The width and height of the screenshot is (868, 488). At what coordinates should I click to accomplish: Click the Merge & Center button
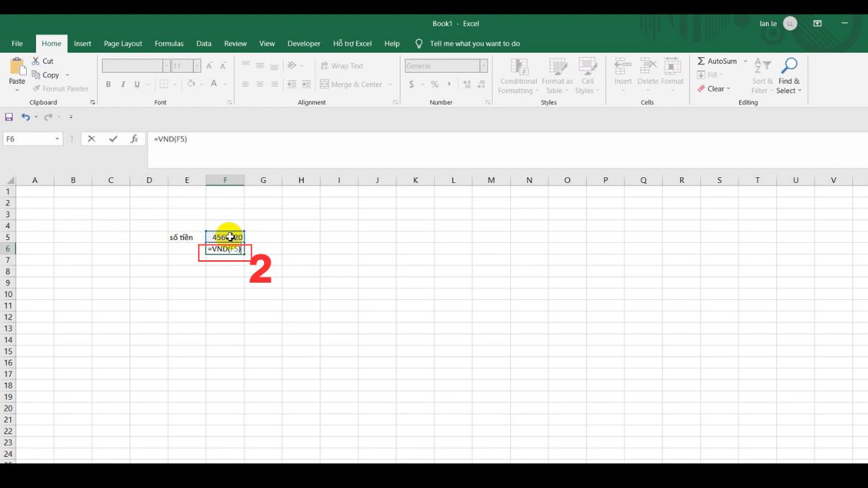(x=352, y=84)
